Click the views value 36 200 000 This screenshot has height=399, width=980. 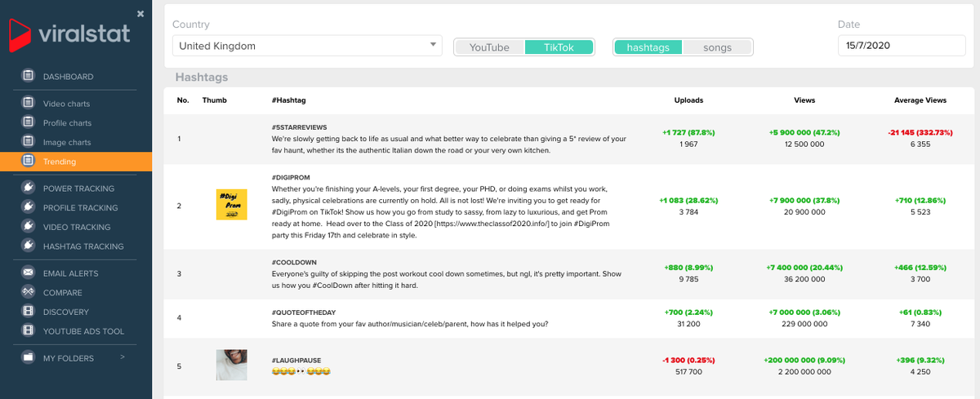pos(804,279)
